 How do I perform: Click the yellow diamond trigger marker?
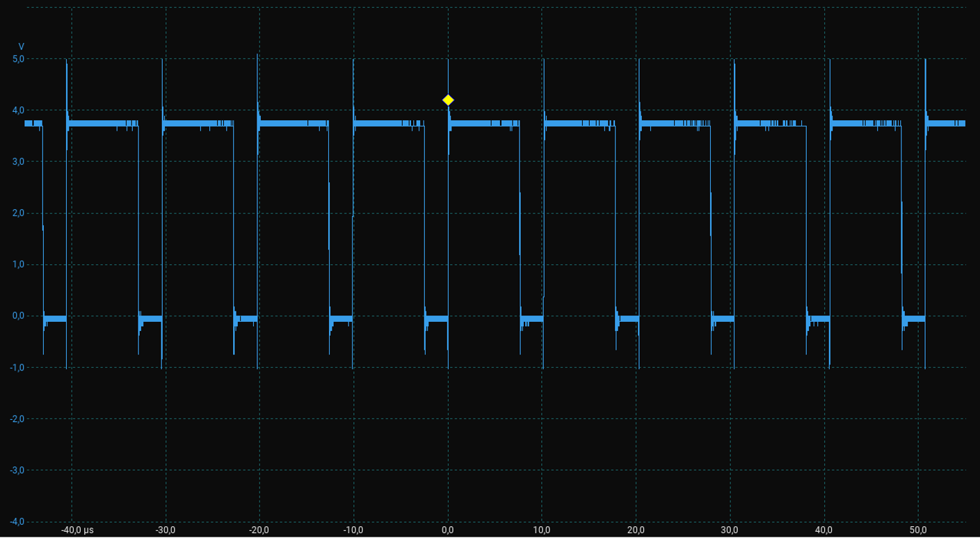click(x=448, y=100)
